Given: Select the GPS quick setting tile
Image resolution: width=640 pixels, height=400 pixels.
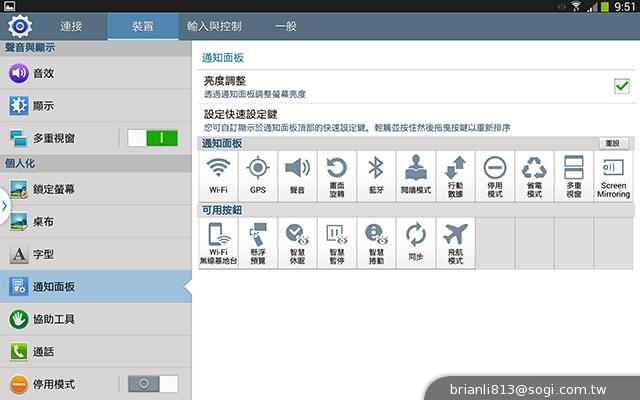Looking at the screenshot, I should 258,176.
